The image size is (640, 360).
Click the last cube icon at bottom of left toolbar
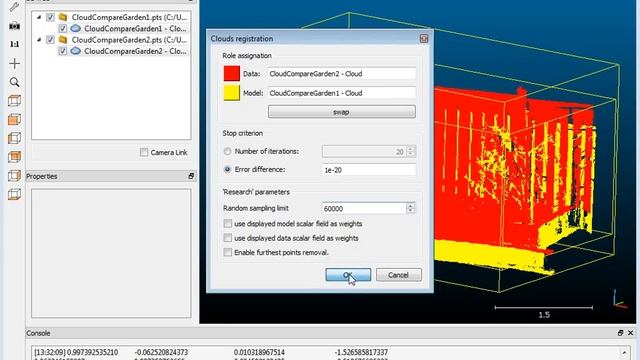pyautogui.click(x=14, y=194)
